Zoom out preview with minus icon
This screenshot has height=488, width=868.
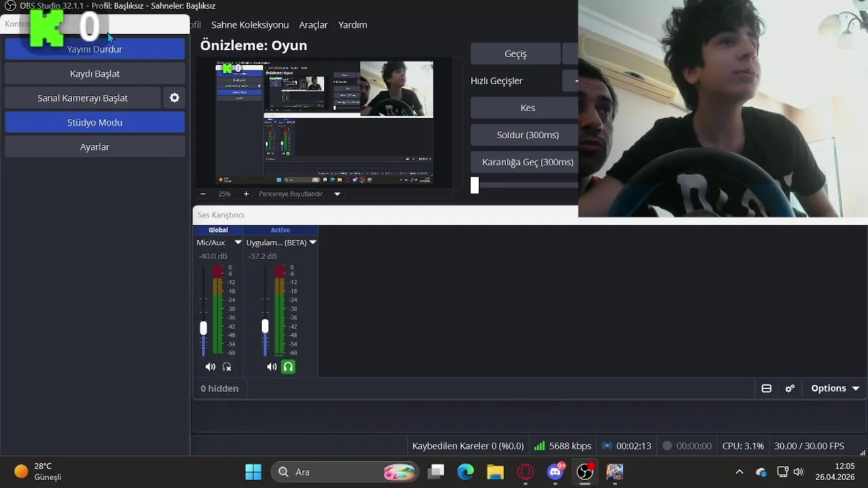click(203, 194)
